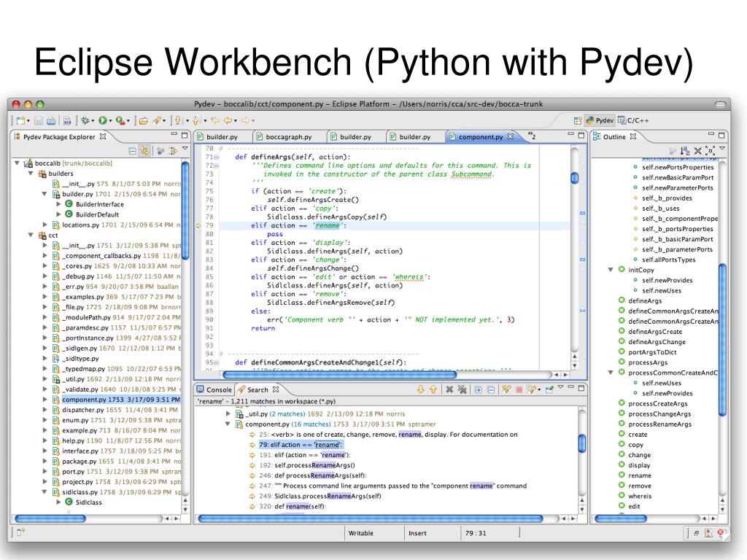The width and height of the screenshot is (747, 560).
Task: Select dispatcher.py in Package Explorer
Action: point(120,410)
